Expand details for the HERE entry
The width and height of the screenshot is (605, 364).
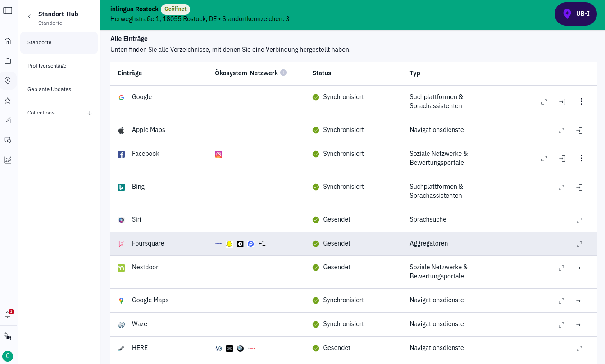(579, 349)
